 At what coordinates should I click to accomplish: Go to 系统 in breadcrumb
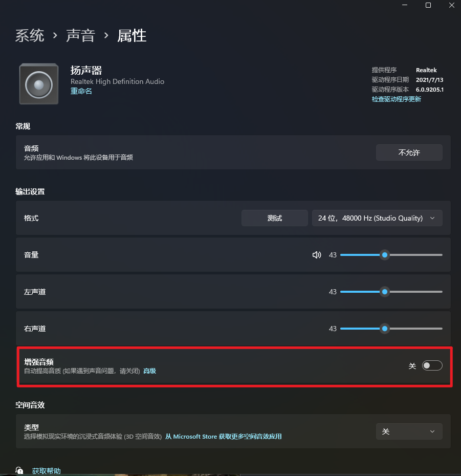30,35
